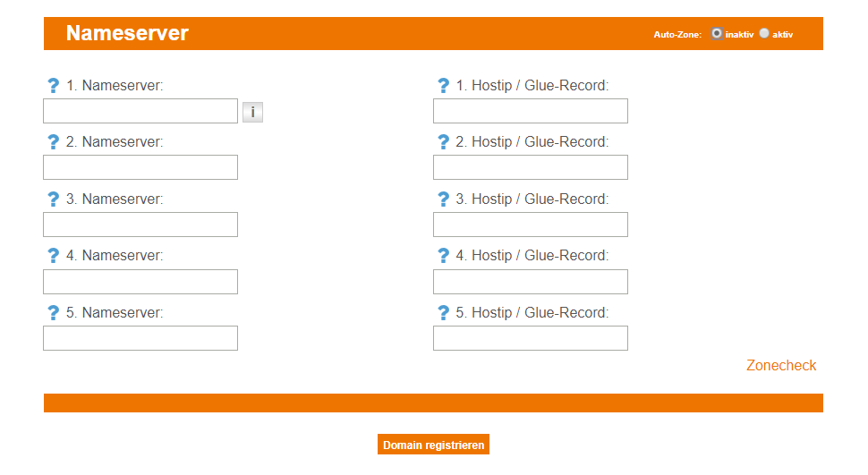The image size is (868, 475).
Task: Open help icon beside 3. Nameserver
Action: (x=53, y=199)
